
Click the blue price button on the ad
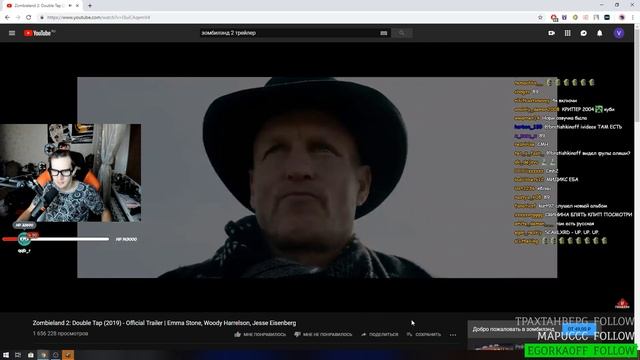(579, 329)
